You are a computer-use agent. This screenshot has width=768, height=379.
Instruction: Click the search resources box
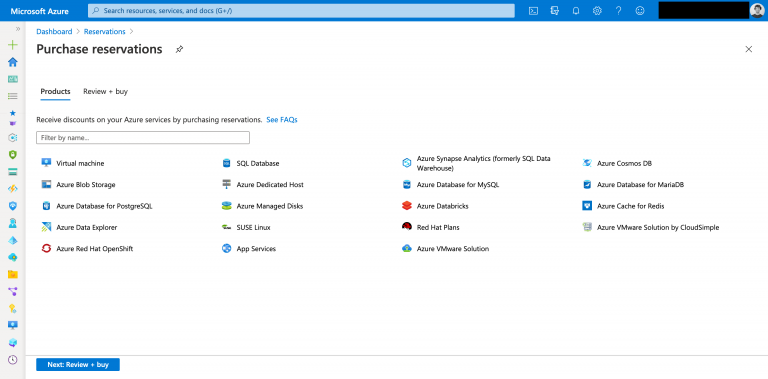coord(301,10)
